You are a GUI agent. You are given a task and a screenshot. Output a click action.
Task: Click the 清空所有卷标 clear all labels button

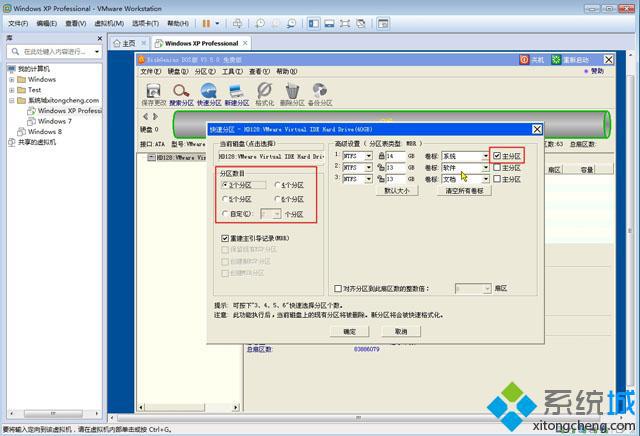click(464, 191)
